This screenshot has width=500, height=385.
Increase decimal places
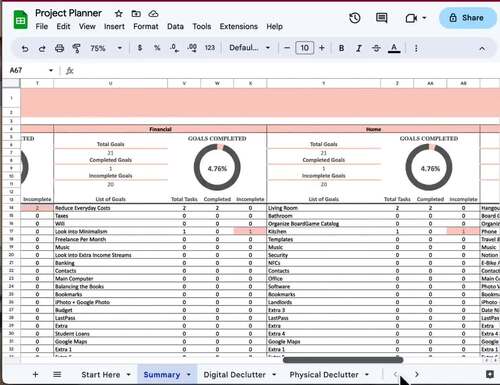point(192,48)
